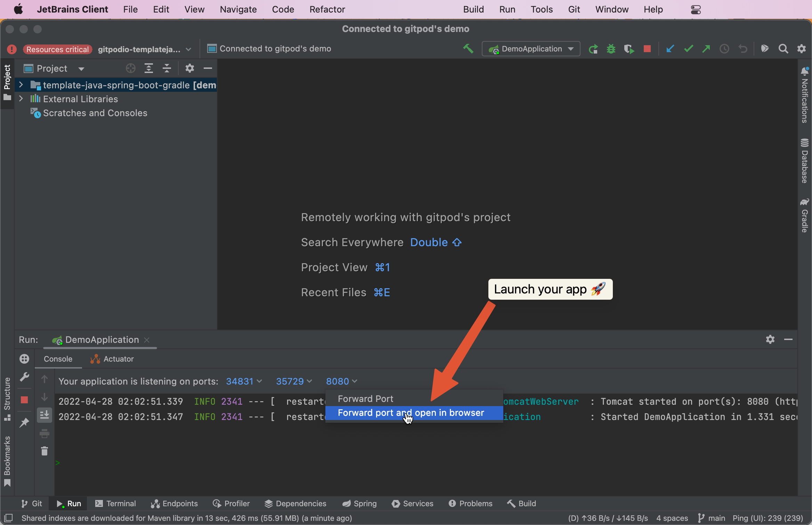Toggle Notifications side panel
This screenshot has width=812, height=525.
pos(804,95)
